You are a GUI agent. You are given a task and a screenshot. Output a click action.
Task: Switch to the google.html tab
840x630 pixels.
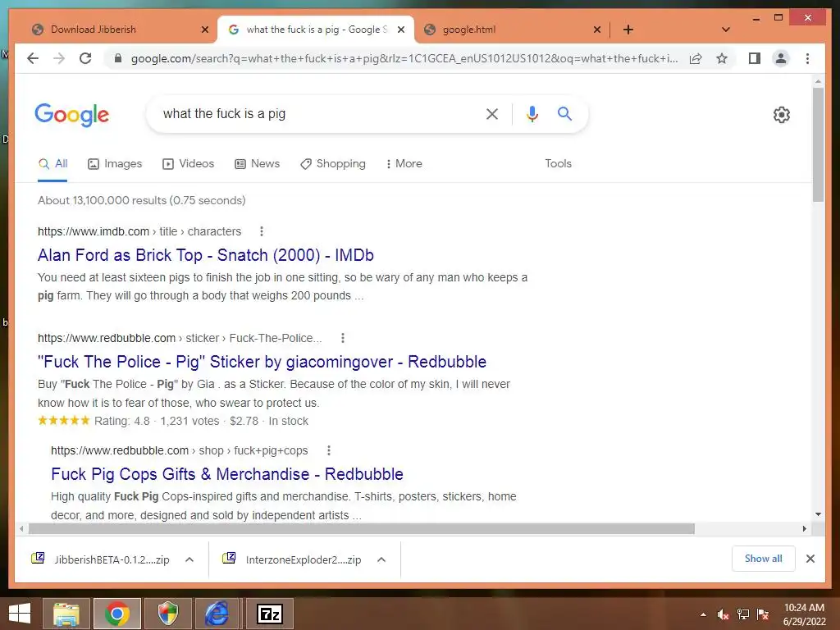coord(509,30)
